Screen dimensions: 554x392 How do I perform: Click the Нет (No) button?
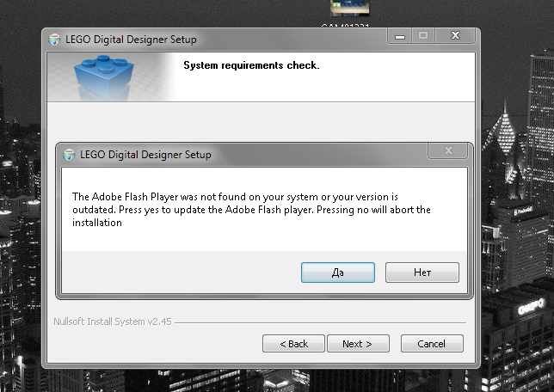422,273
